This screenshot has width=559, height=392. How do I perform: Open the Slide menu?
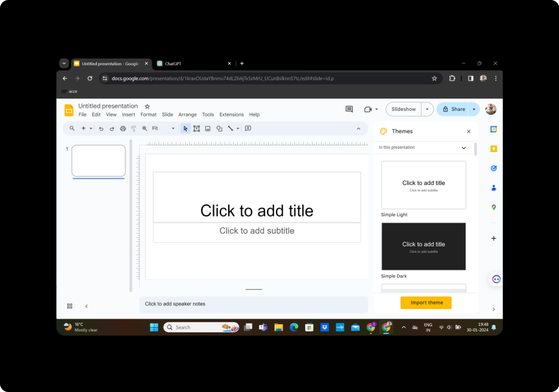click(x=167, y=115)
